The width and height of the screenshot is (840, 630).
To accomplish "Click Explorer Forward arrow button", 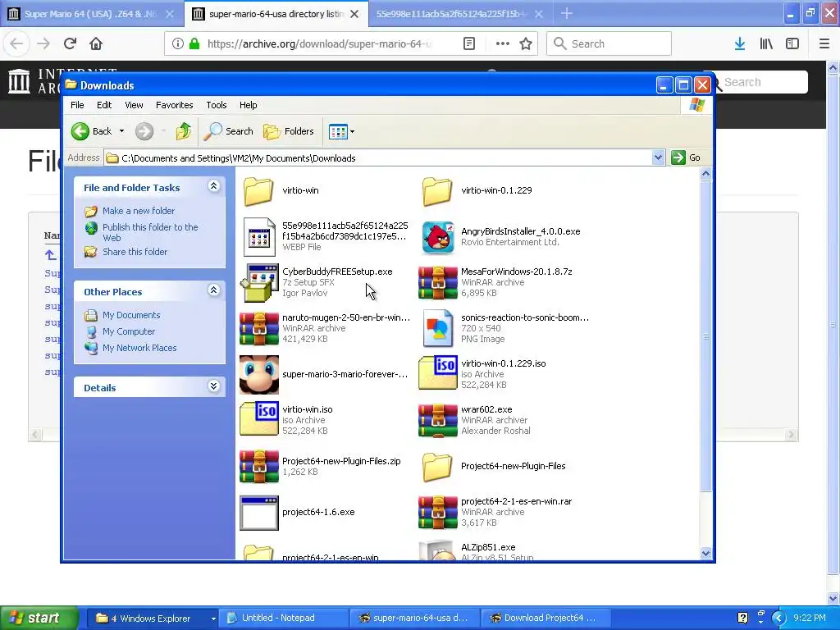I will (144, 131).
